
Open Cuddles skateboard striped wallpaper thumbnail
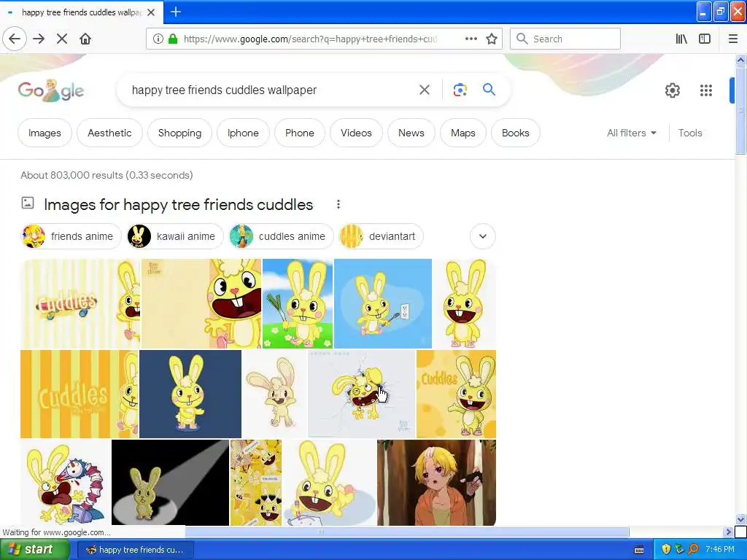pyautogui.click(x=80, y=304)
